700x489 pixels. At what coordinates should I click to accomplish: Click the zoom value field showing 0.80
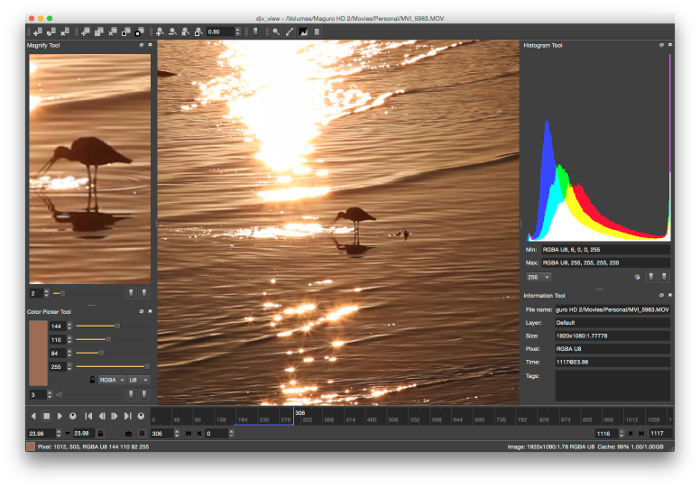[x=220, y=32]
